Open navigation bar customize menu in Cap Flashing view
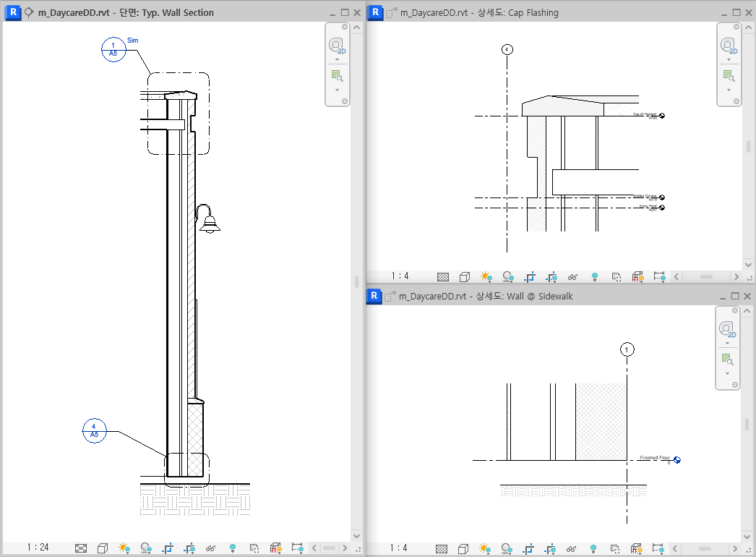Viewport: 756px width, 557px height. 736,101
